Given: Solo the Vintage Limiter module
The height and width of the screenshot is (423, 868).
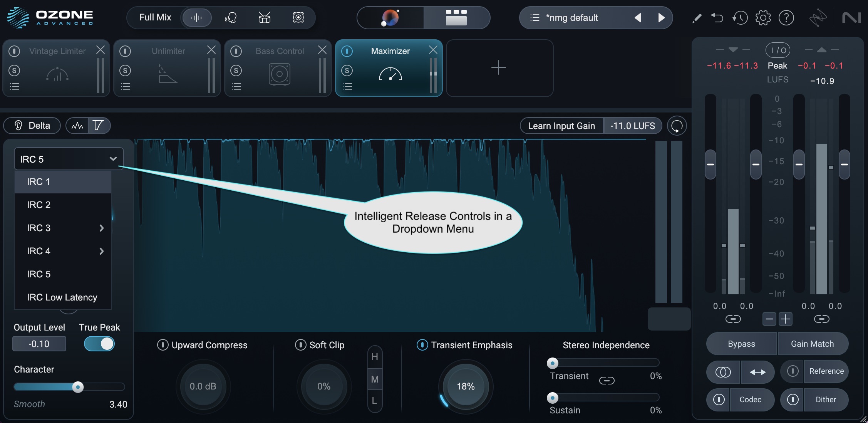Looking at the screenshot, I should click(14, 70).
